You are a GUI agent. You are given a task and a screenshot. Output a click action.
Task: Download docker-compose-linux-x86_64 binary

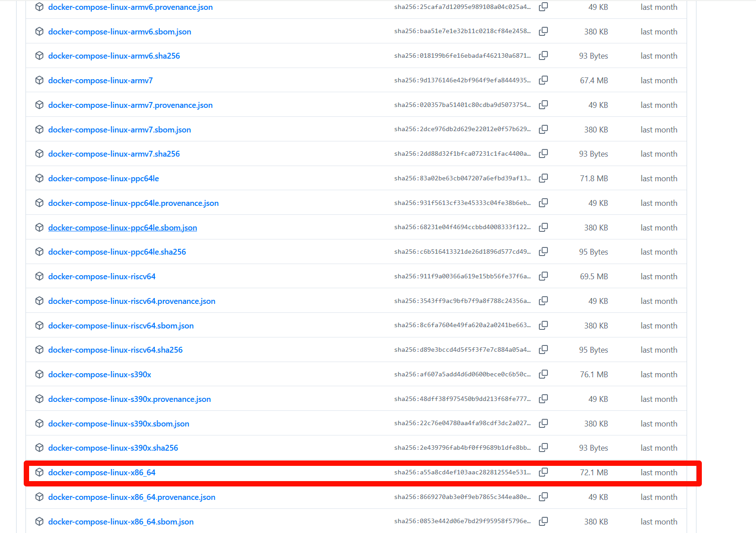click(x=102, y=473)
